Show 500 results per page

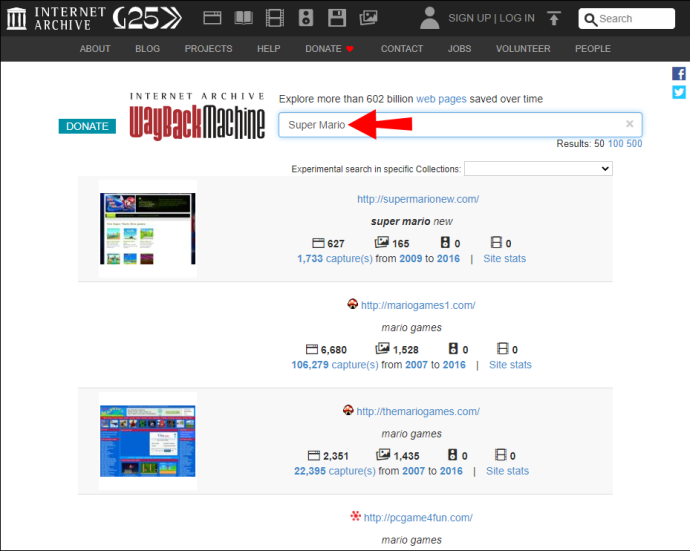point(634,143)
